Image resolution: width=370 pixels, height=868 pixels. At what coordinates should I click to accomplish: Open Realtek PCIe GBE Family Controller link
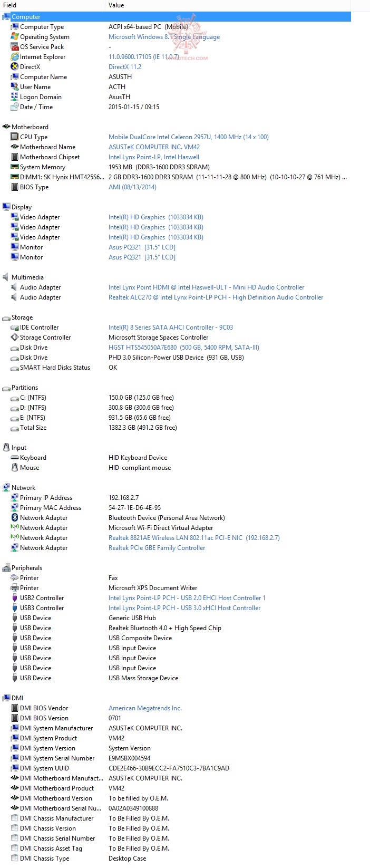(x=157, y=548)
